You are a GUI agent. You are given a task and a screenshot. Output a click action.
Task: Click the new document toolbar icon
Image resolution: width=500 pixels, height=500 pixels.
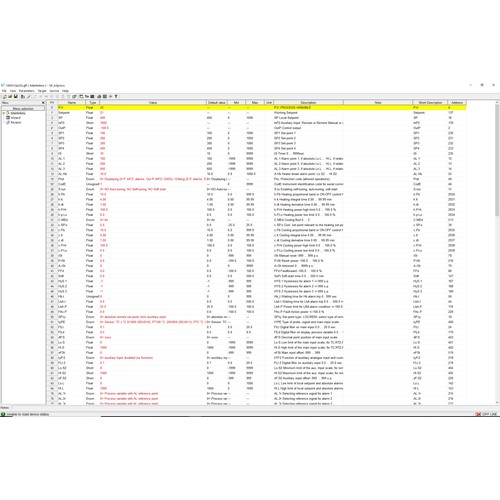pos(5,97)
